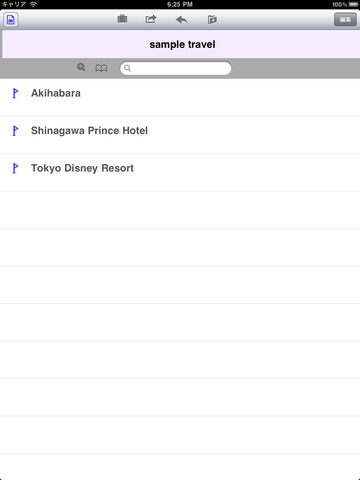Click the magnifier zoom icon beside search
The height and width of the screenshot is (480, 360).
point(81,67)
